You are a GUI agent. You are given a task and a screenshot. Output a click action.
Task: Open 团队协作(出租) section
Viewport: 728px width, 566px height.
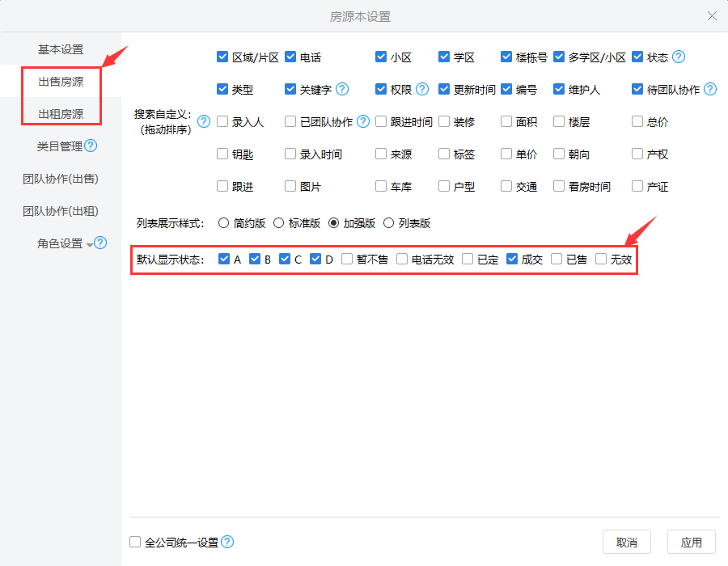click(x=61, y=212)
